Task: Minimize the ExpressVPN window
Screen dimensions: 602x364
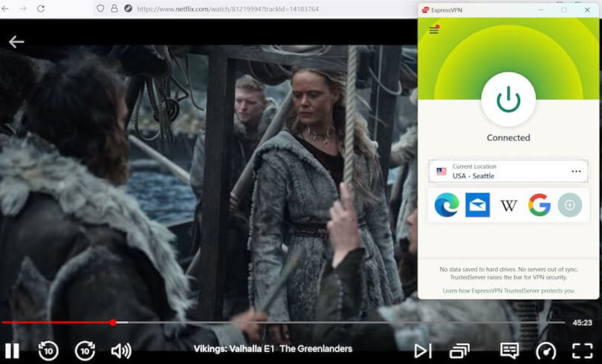Action: tap(541, 10)
